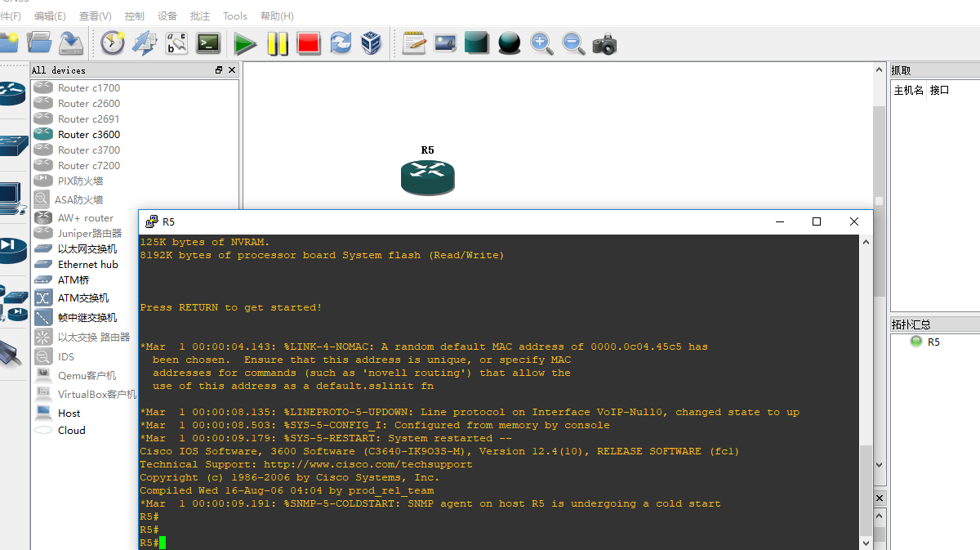Draw an ellipse shape tool

[x=510, y=42]
